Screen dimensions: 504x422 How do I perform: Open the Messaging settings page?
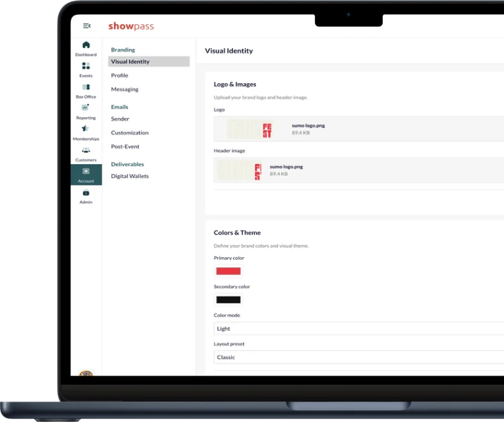coord(125,89)
